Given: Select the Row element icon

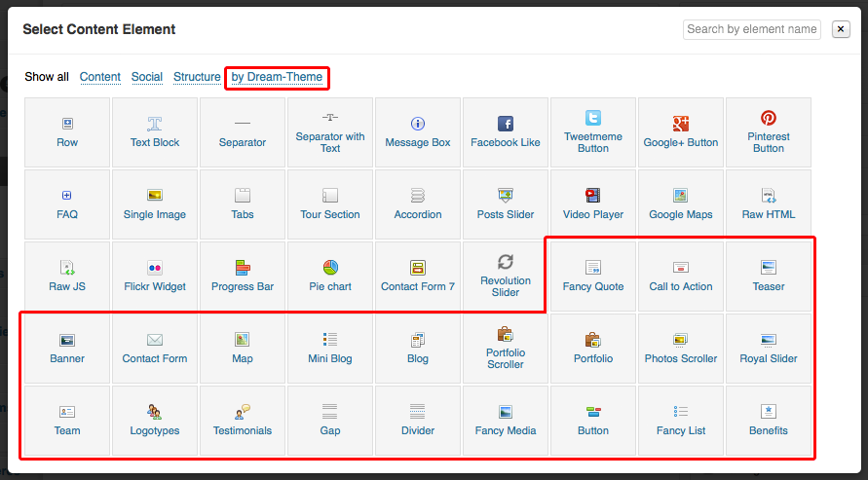Looking at the screenshot, I should 67,124.
